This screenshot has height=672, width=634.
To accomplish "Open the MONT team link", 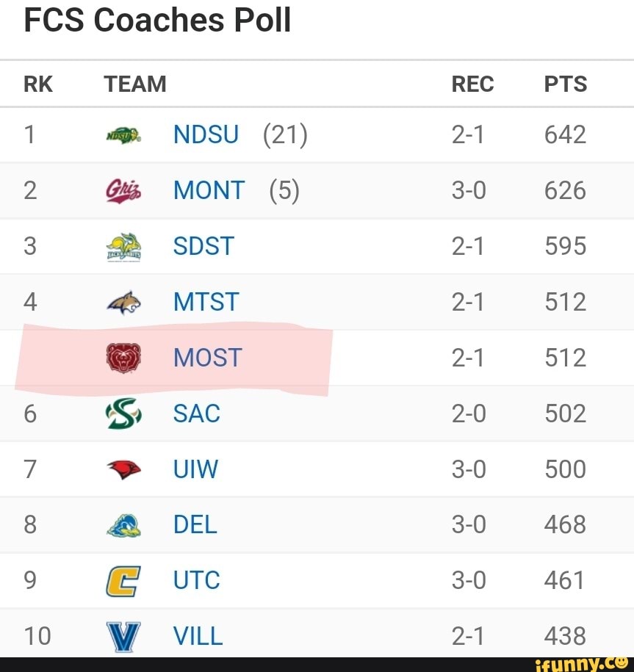I will [209, 191].
